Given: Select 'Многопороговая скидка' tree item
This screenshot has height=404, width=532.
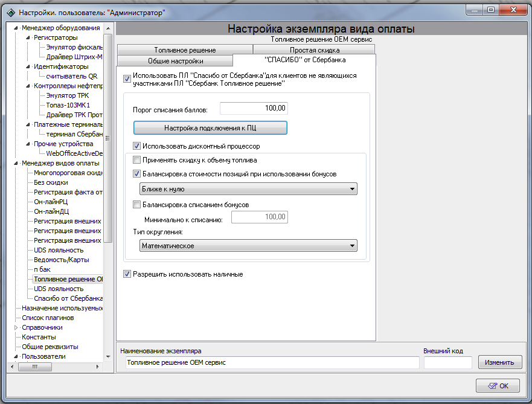Looking at the screenshot, I should 68,173.
